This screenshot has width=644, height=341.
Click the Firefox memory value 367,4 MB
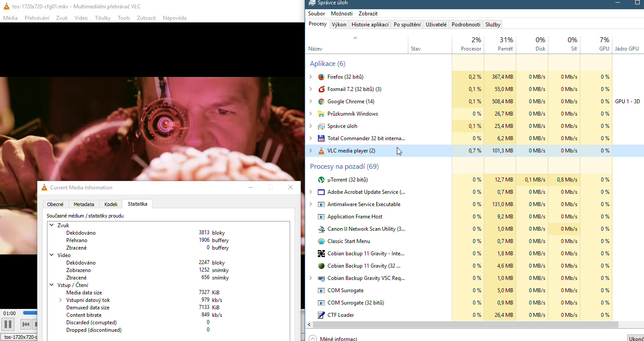pos(503,77)
